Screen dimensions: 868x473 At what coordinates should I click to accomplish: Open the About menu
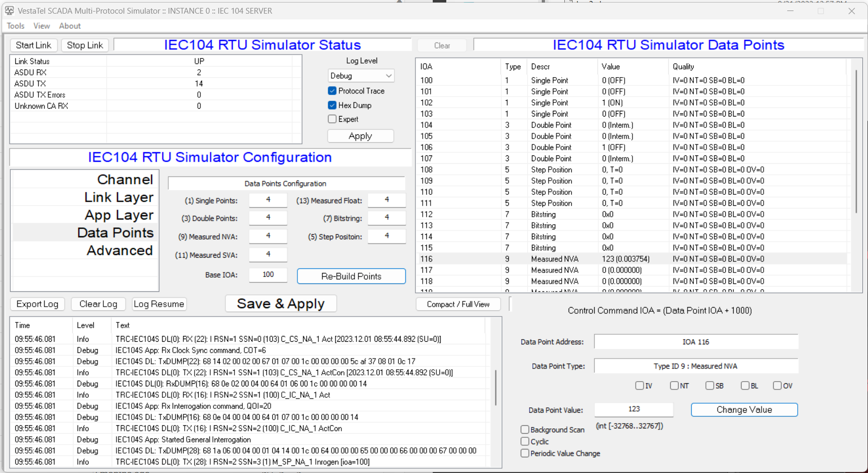[70, 26]
